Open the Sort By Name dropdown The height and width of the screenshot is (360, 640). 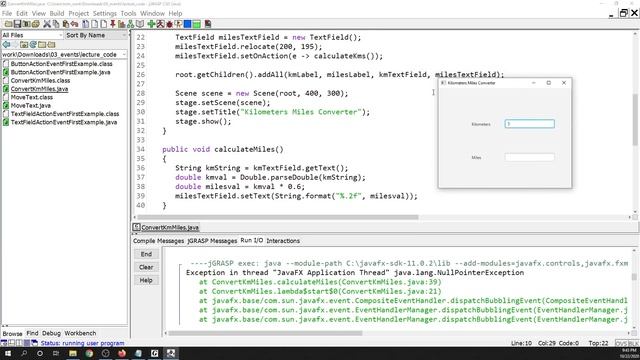(x=96, y=35)
